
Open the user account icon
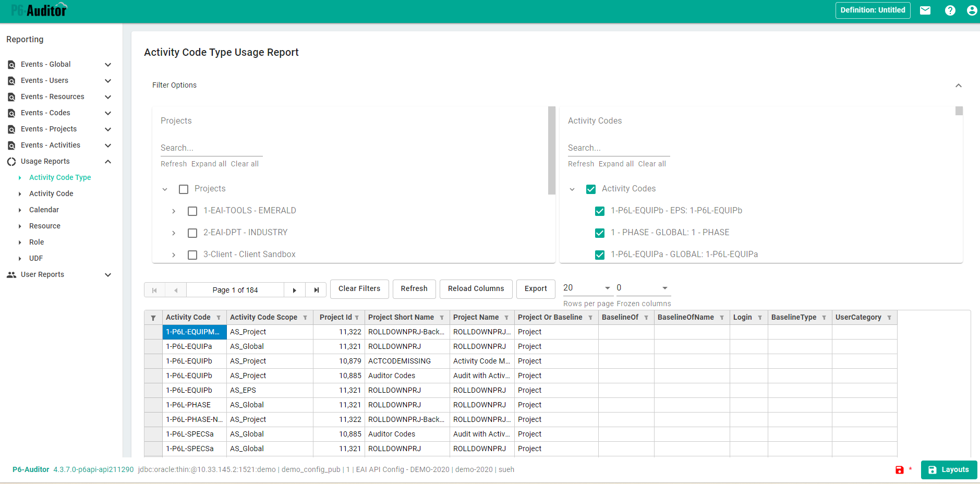(972, 10)
